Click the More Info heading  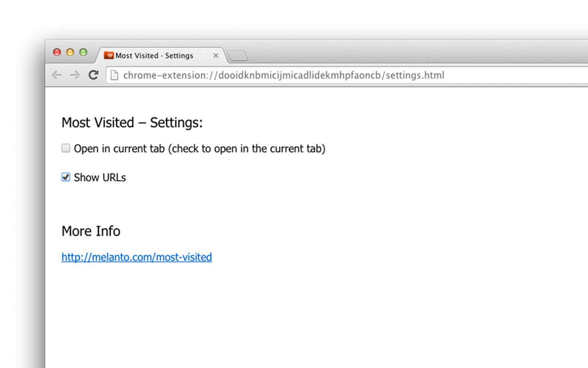tap(91, 231)
